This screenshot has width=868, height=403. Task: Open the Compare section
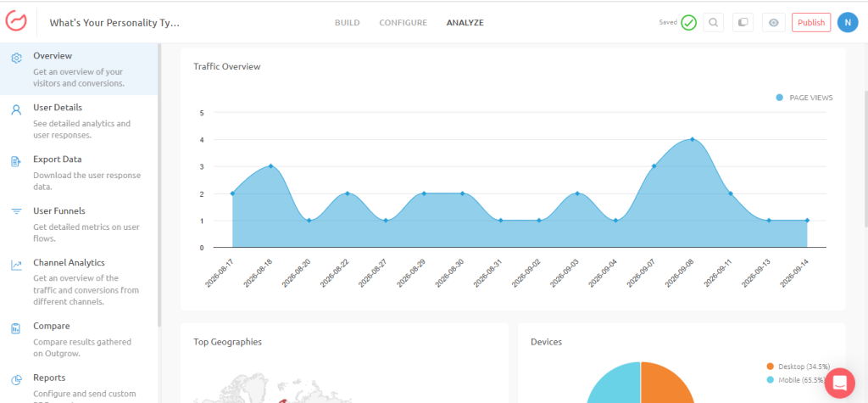[x=79, y=339]
